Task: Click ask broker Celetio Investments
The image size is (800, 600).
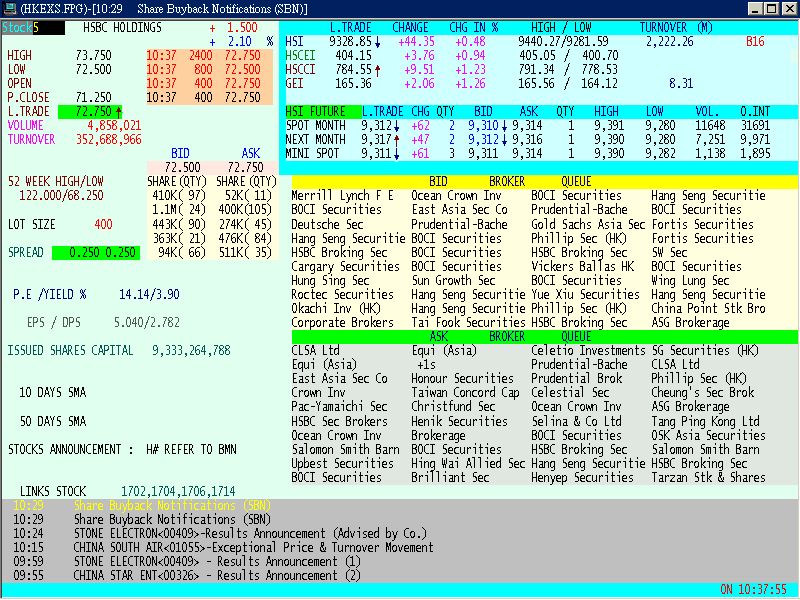Action: coord(588,351)
